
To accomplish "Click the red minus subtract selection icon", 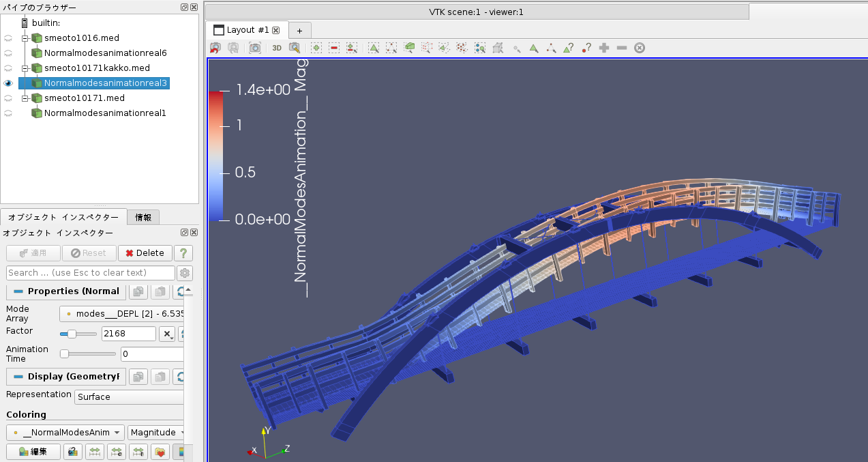I will pos(333,48).
